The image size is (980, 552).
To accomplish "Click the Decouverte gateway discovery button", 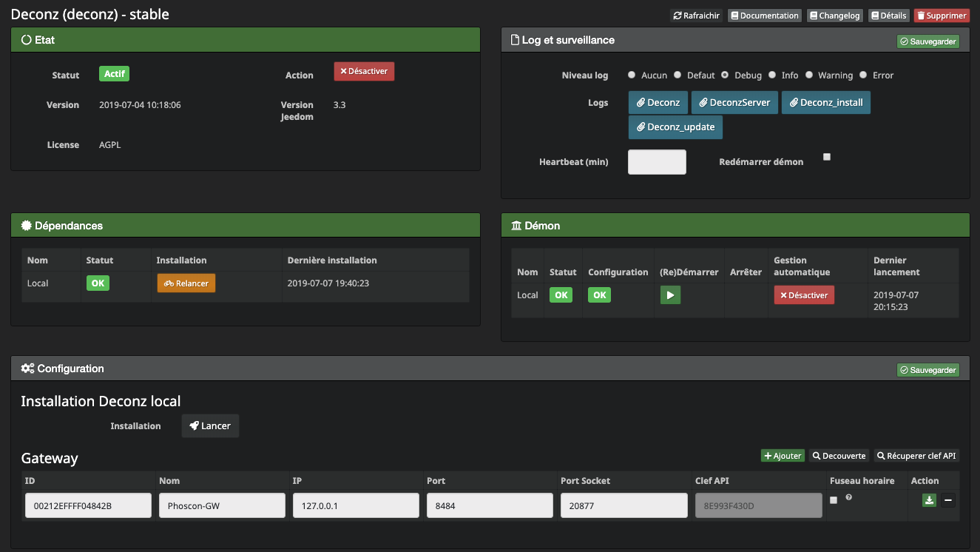I will [839, 456].
